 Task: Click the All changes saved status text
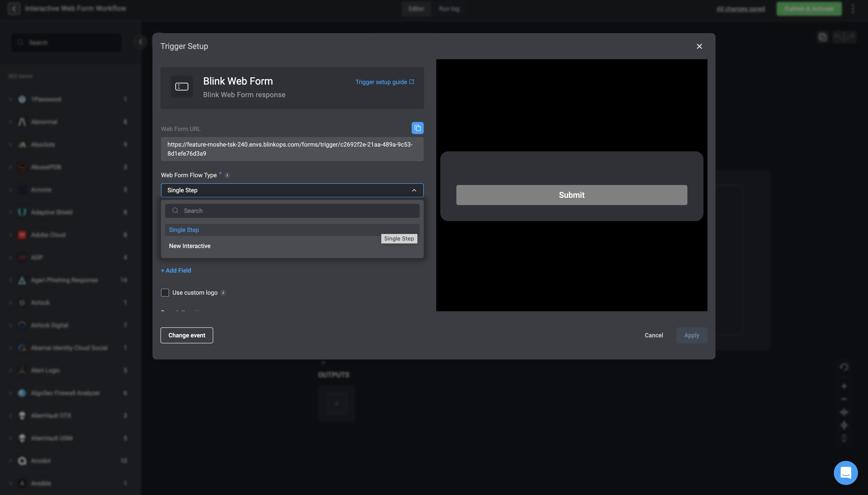pos(740,9)
